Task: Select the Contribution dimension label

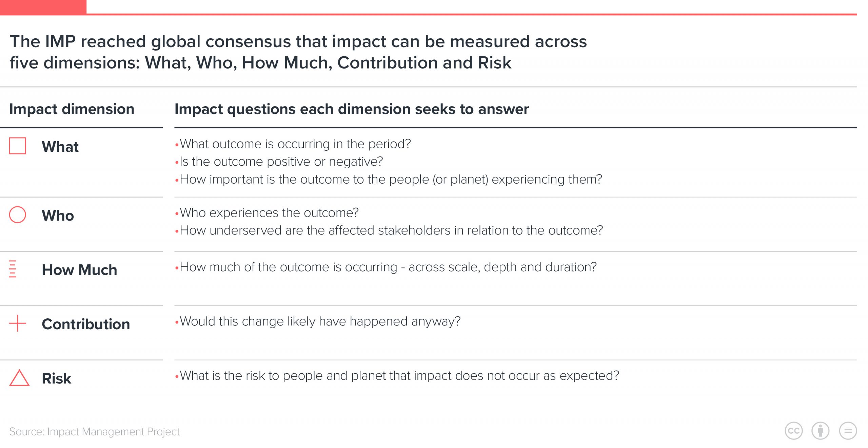Action: click(86, 324)
